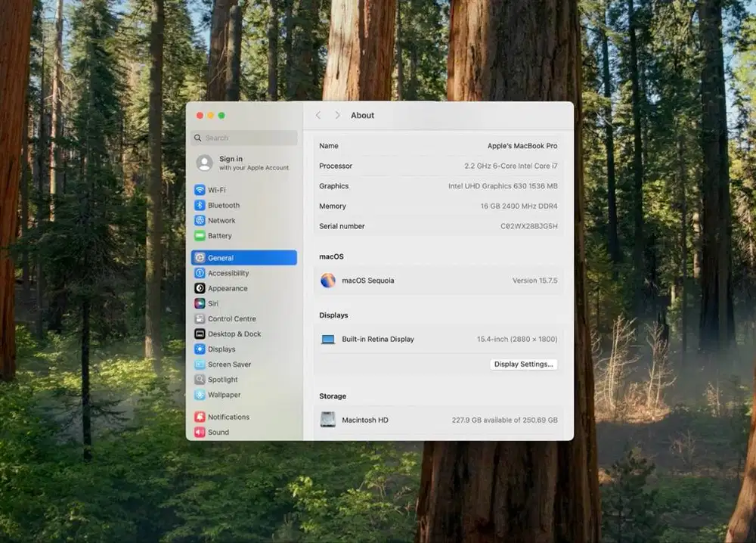Select memory value 16 GB 2400 MHz DDR4
This screenshot has width=756, height=543.
519,206
